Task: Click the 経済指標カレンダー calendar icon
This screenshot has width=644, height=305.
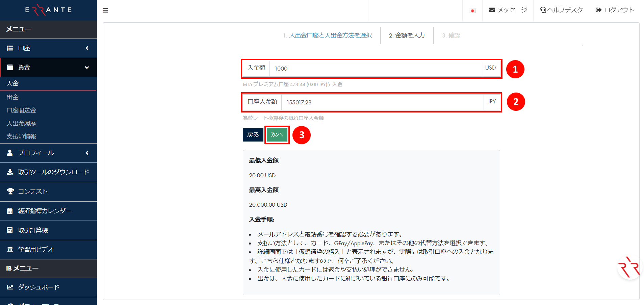Action: click(10, 211)
